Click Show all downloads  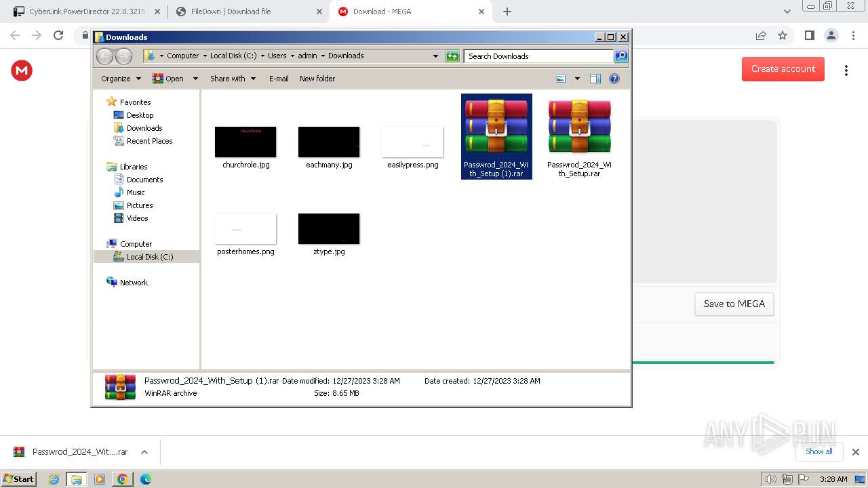pos(819,451)
